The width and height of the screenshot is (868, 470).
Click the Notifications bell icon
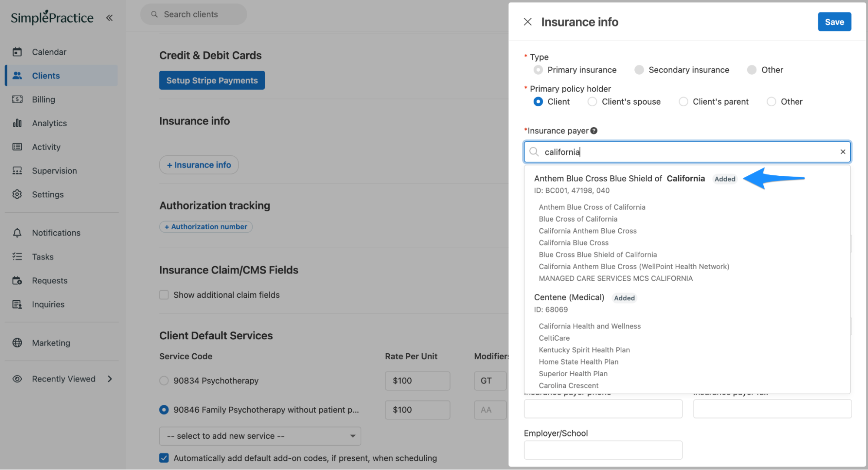click(x=17, y=233)
